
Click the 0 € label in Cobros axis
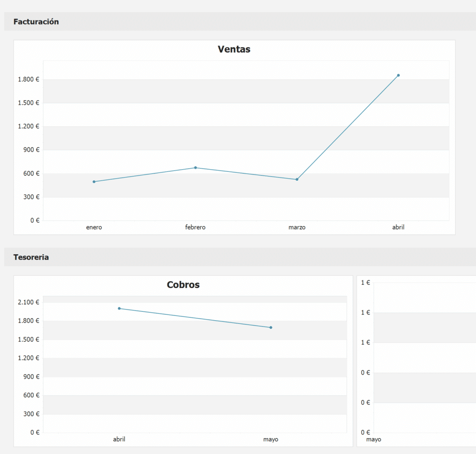tap(35, 433)
